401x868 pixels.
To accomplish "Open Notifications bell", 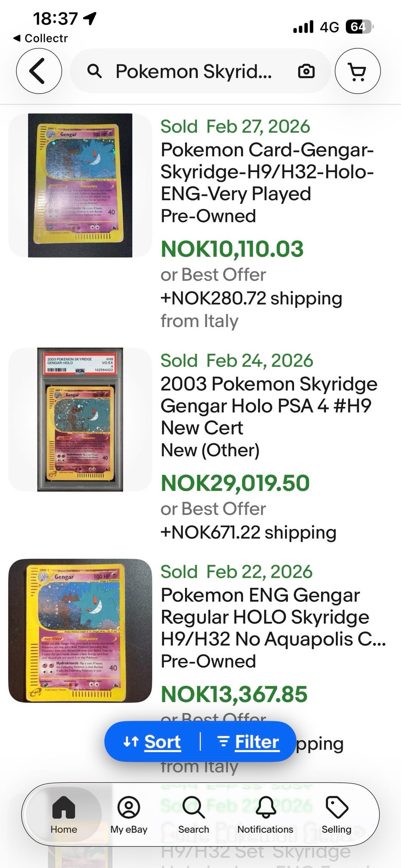I will click(x=265, y=814).
